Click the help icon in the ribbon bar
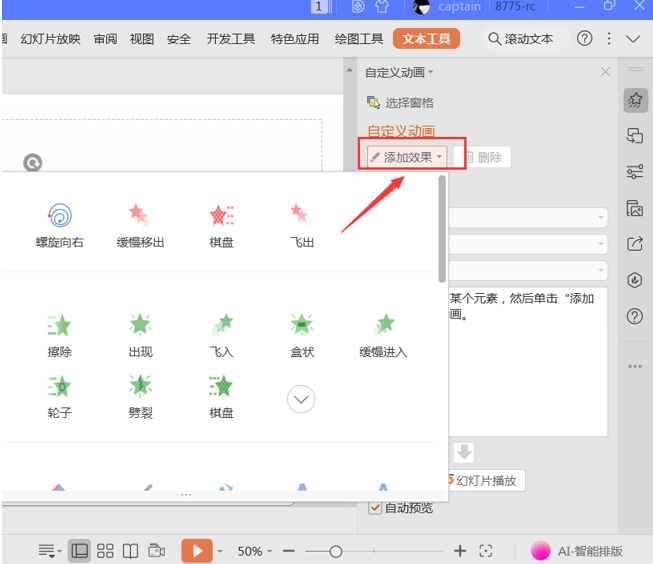The height and width of the screenshot is (564, 653). [585, 39]
